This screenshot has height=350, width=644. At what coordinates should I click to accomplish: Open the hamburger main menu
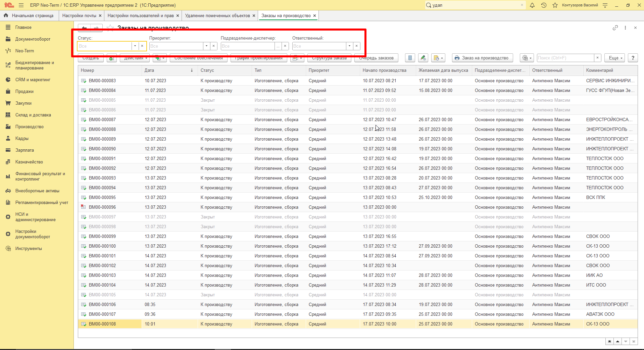[21, 5]
